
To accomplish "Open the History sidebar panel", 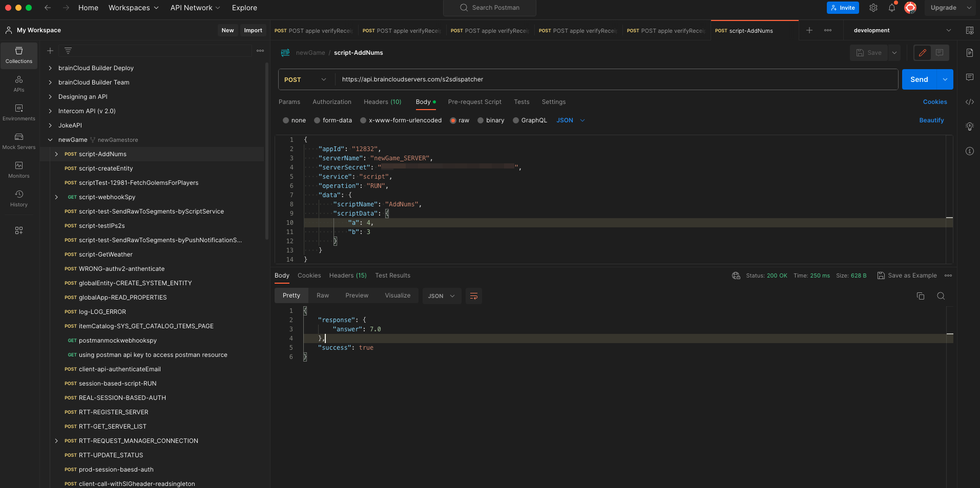I will 19,199.
